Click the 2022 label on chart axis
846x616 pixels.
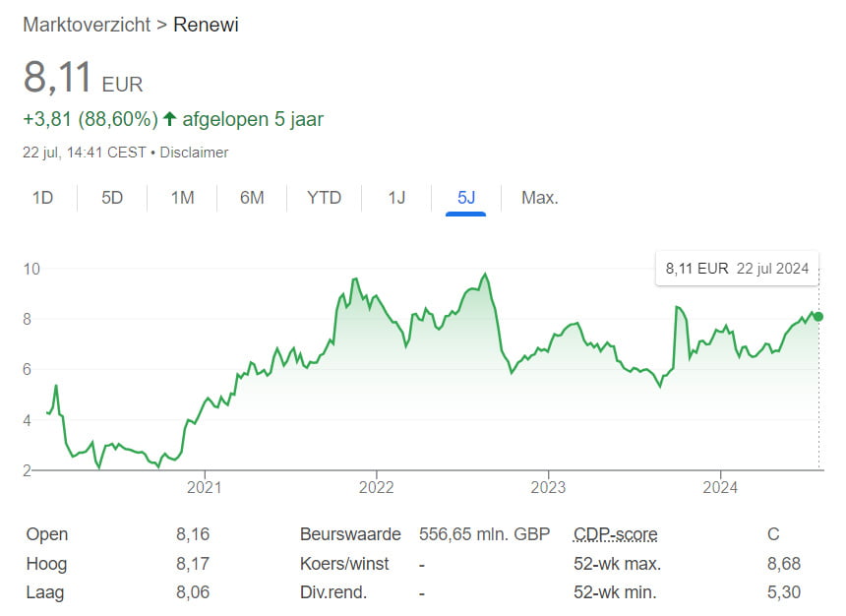click(x=376, y=486)
